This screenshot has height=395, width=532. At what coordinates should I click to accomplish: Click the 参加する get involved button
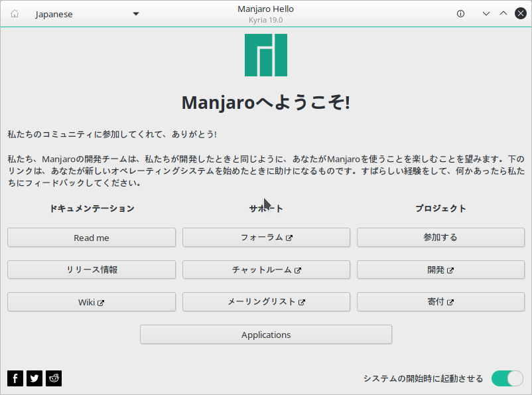tap(440, 238)
